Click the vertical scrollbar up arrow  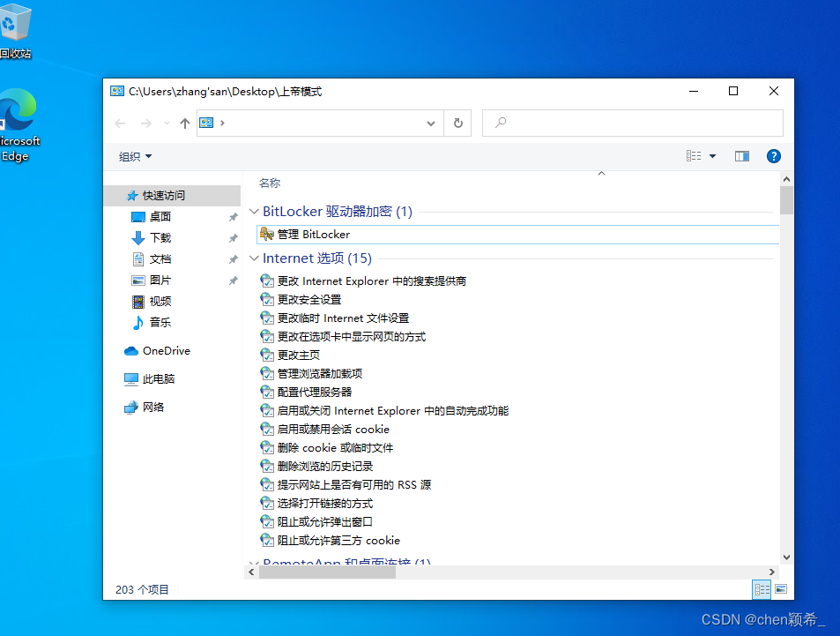click(x=786, y=179)
